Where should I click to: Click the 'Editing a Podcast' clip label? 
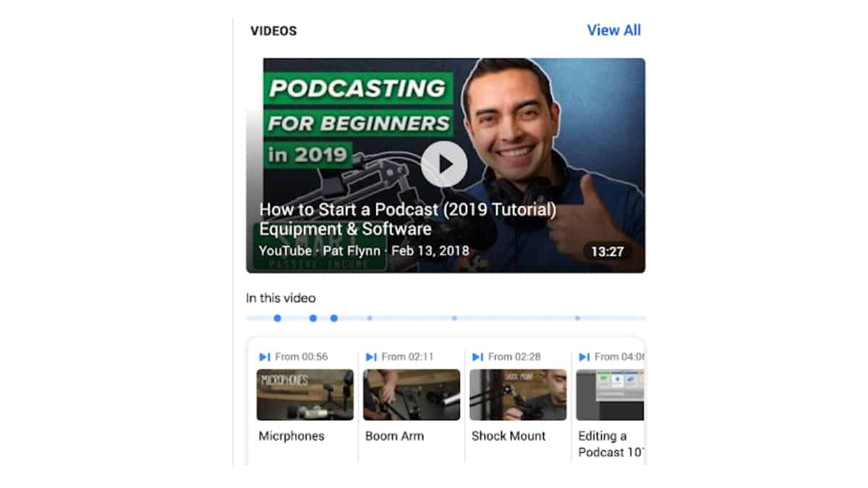click(610, 444)
